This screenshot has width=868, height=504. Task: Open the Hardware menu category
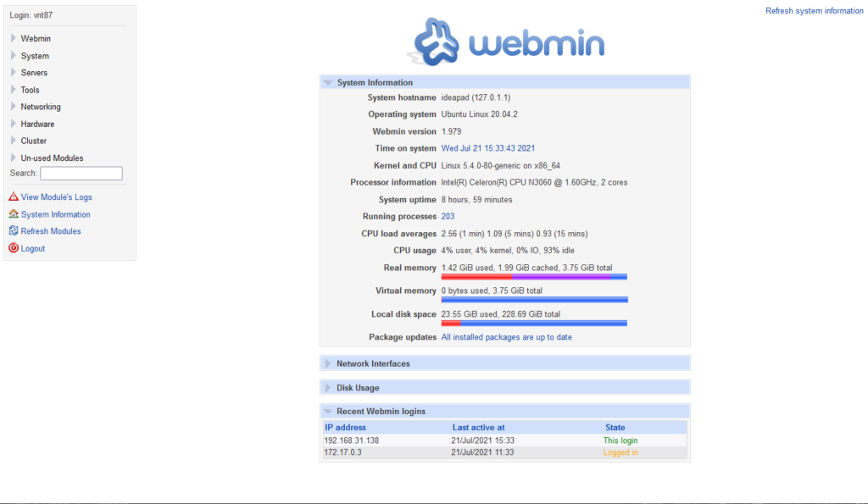pyautogui.click(x=37, y=124)
